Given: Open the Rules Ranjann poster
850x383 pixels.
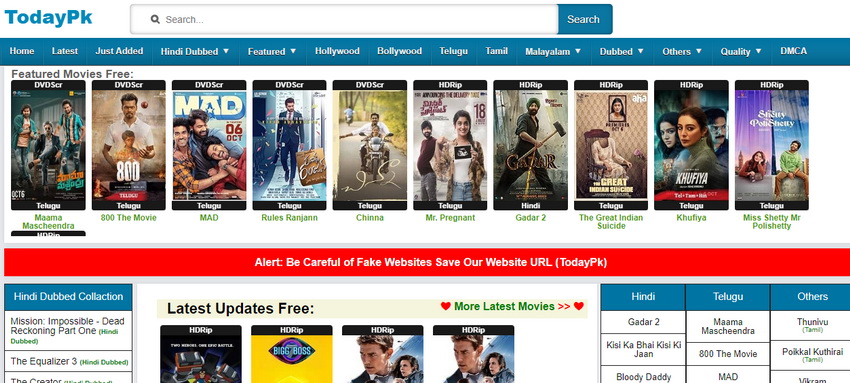Looking at the screenshot, I should (x=289, y=145).
